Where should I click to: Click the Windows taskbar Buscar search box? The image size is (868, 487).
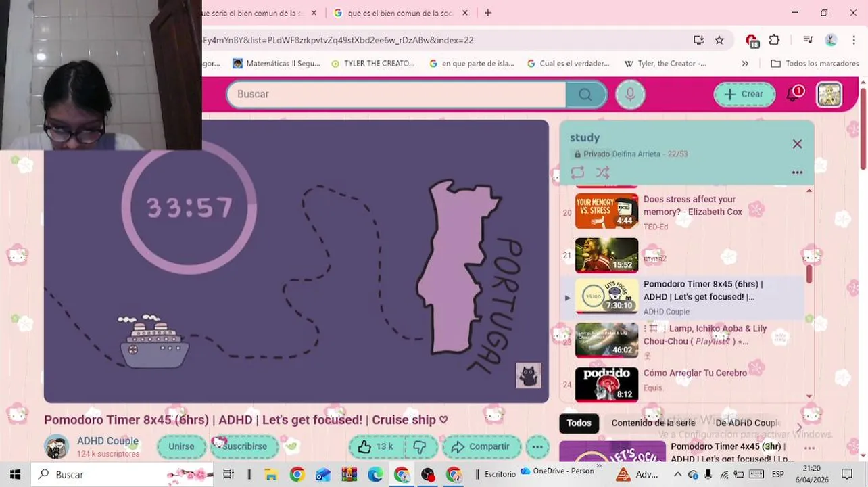122,474
